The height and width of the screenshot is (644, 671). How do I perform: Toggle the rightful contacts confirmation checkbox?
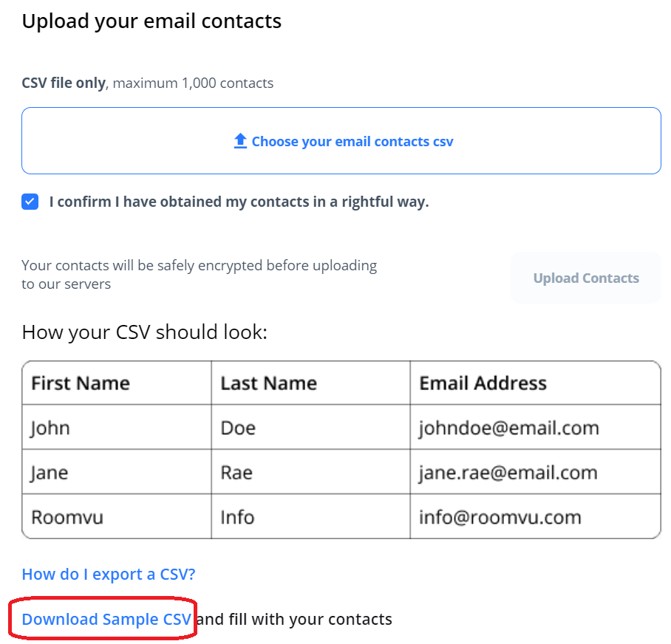tap(30, 202)
